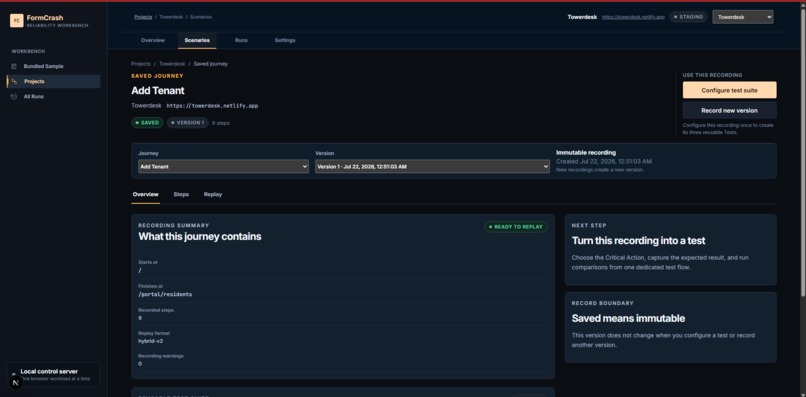Open the Version dropdown showing Version 1

[432, 167]
